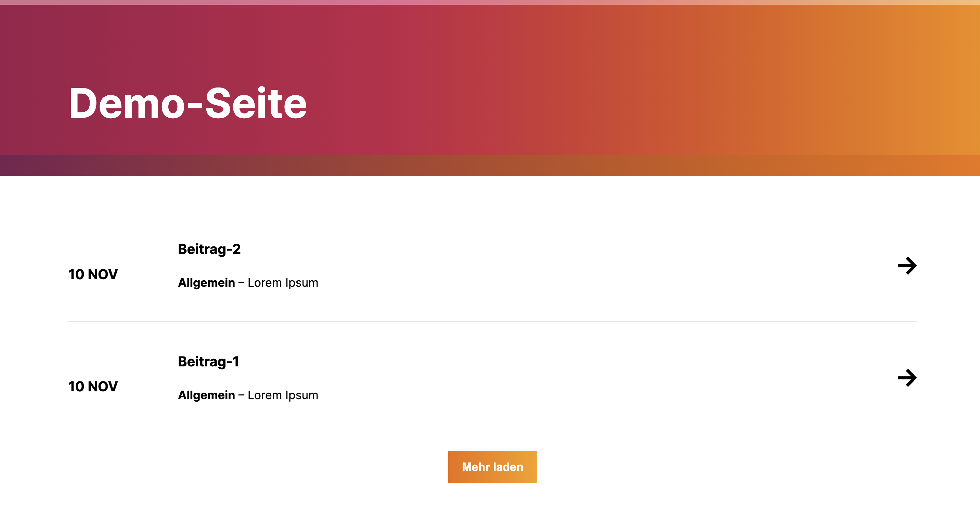Screen dimensions: 980x512
Task: Click the NOV month label in Beitrag-2 row
Action: (103, 274)
